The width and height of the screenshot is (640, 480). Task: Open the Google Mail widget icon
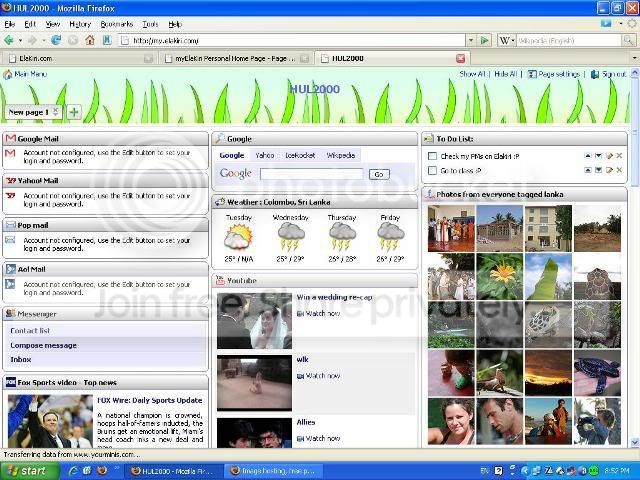(11, 139)
